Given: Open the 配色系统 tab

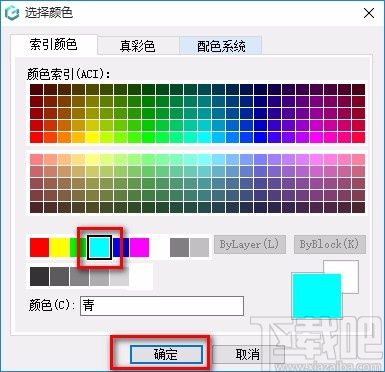Looking at the screenshot, I should coord(221,46).
